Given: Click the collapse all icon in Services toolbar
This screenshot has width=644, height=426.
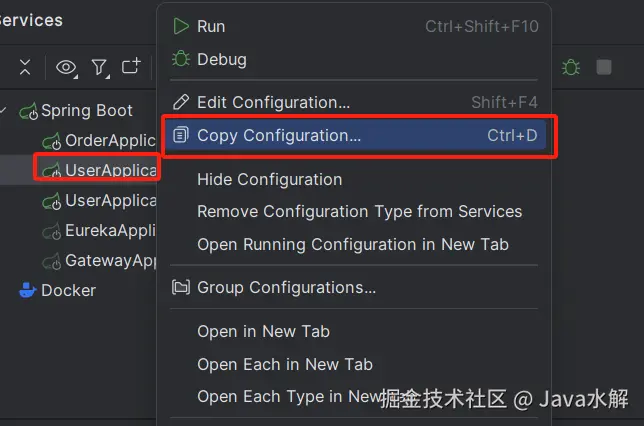Looking at the screenshot, I should point(25,67).
